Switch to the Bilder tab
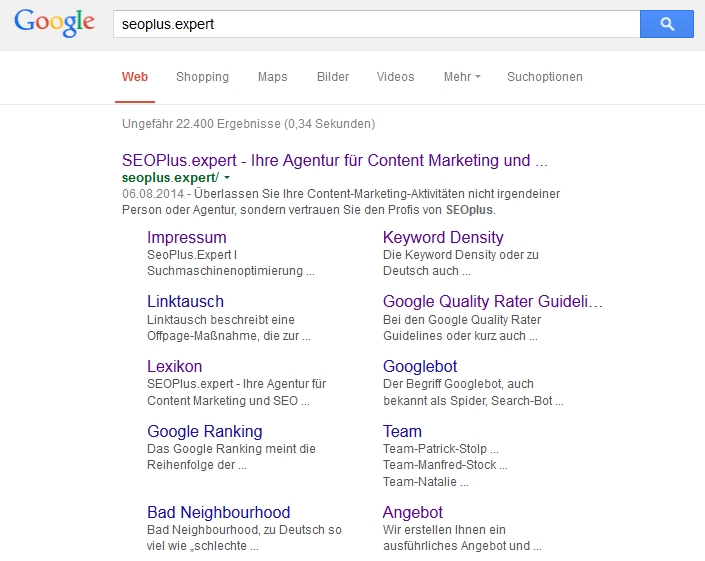The height and width of the screenshot is (561, 705). point(333,77)
